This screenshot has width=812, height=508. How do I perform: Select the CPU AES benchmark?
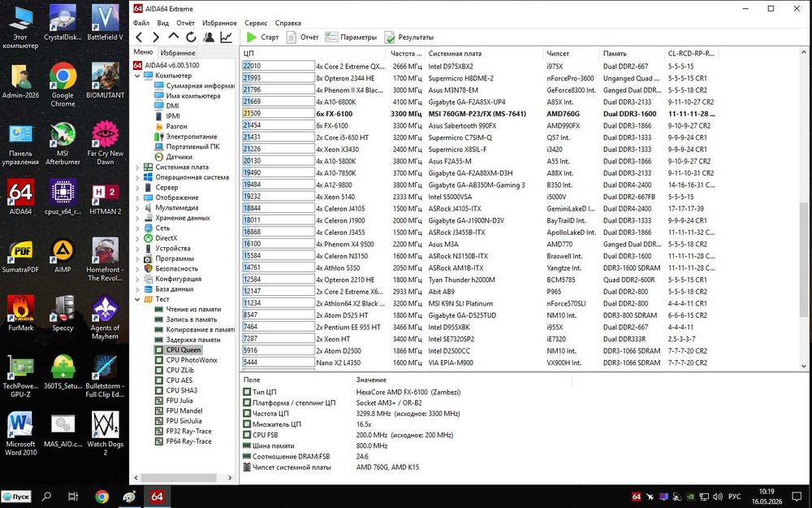(x=179, y=380)
